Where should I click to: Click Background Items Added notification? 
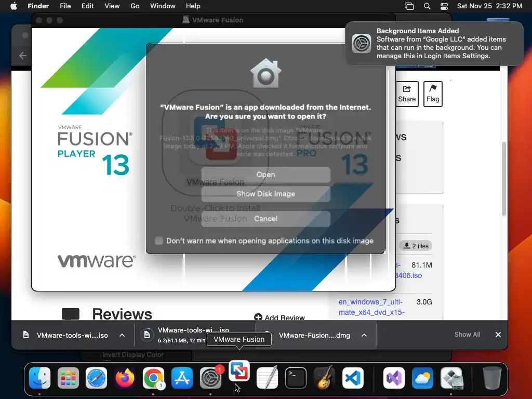point(434,44)
